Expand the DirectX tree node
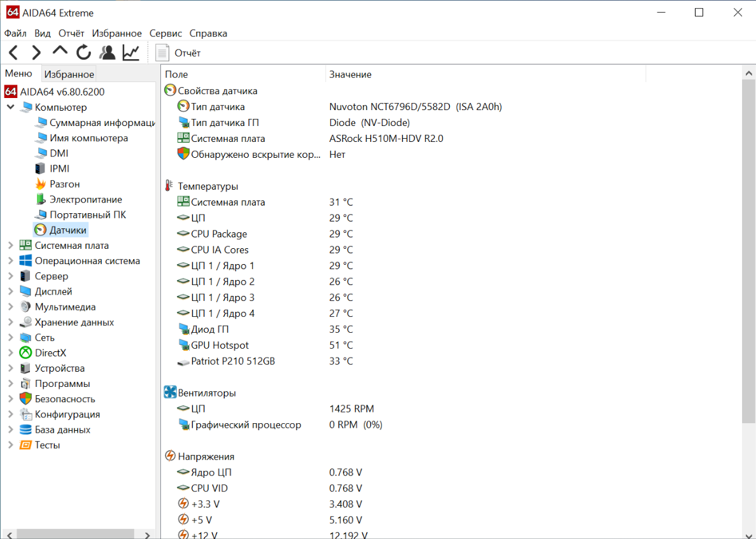Image resolution: width=756 pixels, height=539 pixels. pos(10,353)
